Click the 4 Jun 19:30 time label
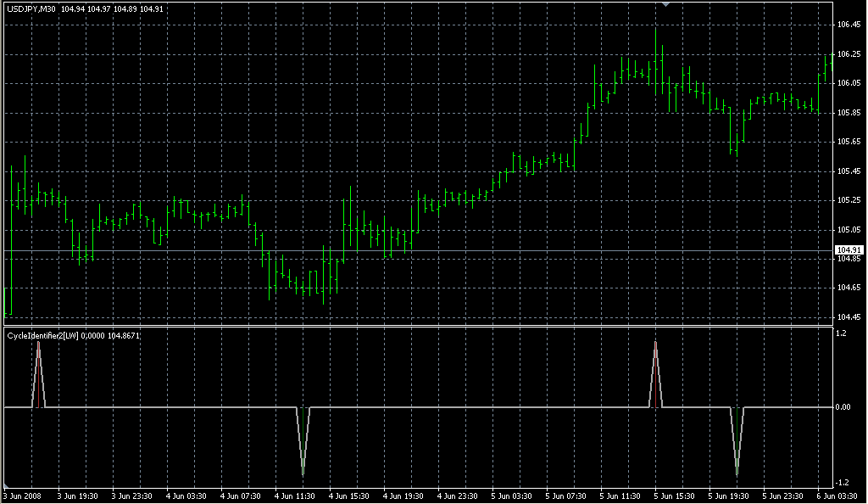868x504 pixels. click(403, 496)
